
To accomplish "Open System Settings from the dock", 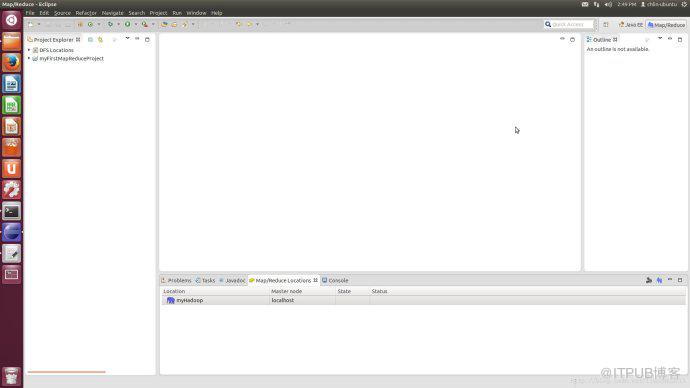I will 11,190.
